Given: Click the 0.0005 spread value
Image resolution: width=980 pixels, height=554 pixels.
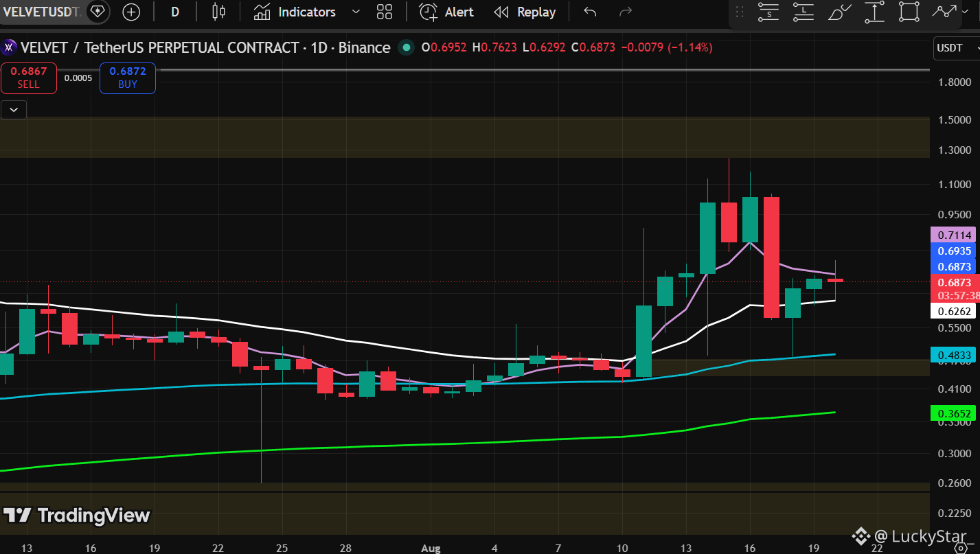Looking at the screenshot, I should click(78, 78).
